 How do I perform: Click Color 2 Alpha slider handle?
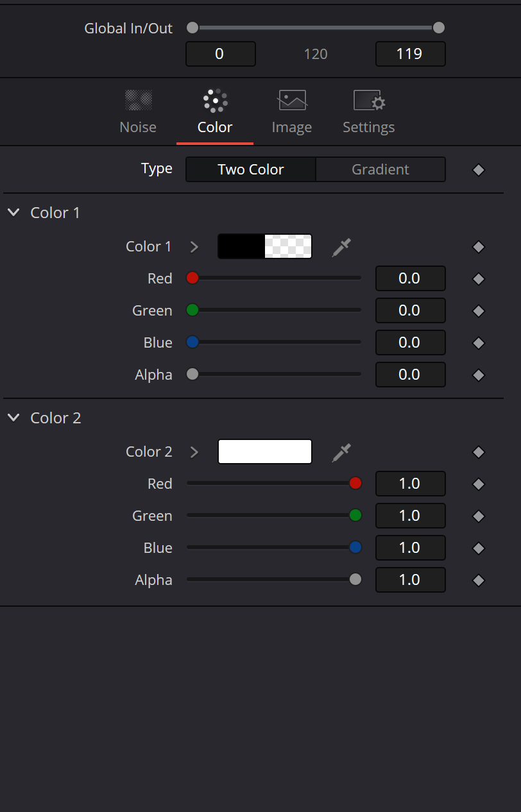point(355,579)
